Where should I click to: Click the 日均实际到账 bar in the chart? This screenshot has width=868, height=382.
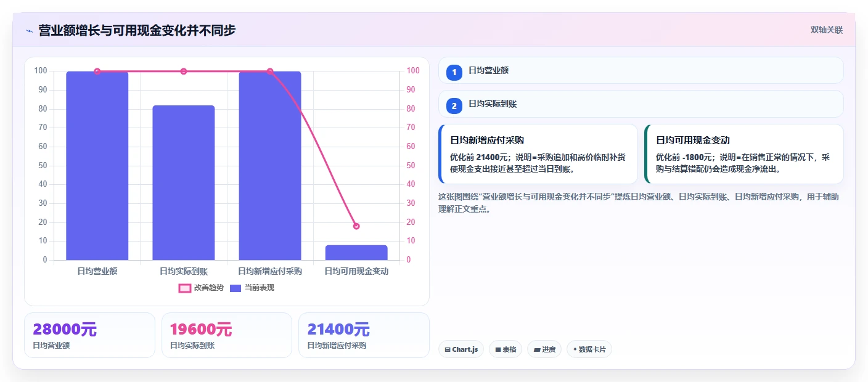184,182
